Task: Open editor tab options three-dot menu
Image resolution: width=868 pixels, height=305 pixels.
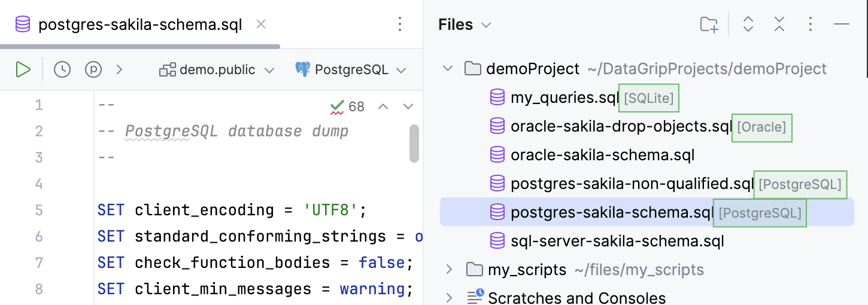Action: click(x=400, y=25)
